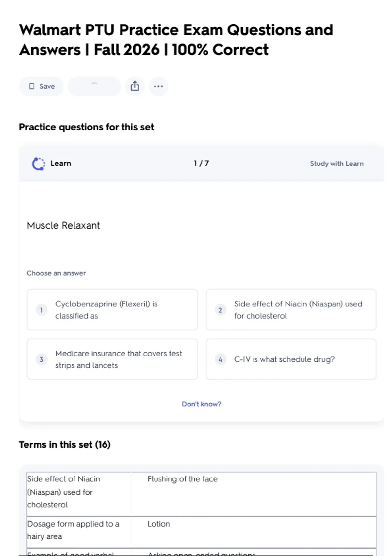392x556 pixels.
Task: Click the "Don't know?" link
Action: pyautogui.click(x=202, y=404)
